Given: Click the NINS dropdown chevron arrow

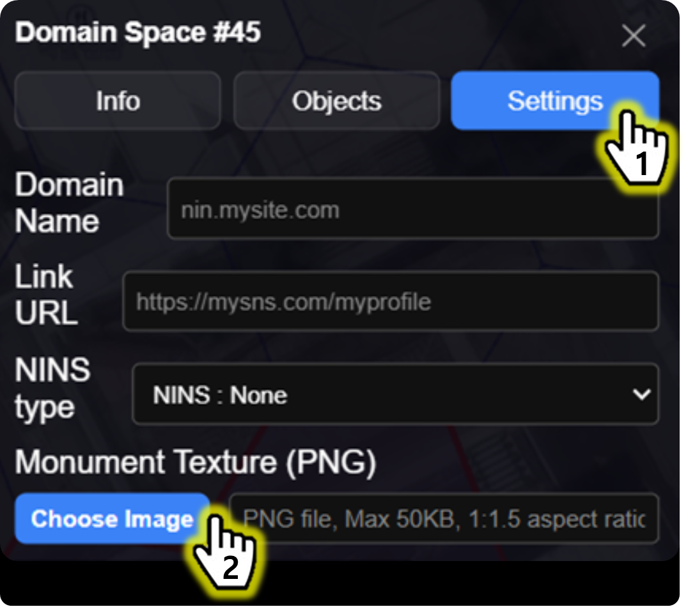Looking at the screenshot, I should 641,395.
